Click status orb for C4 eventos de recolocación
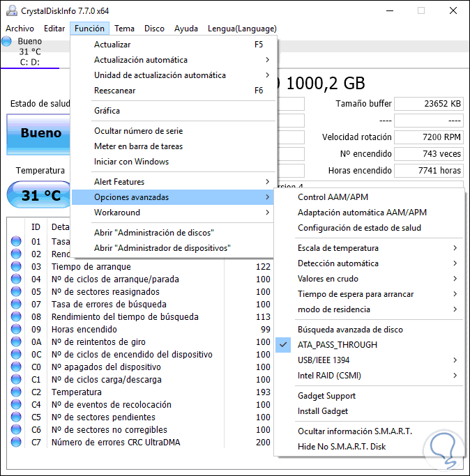470x476 pixels. click(16, 404)
